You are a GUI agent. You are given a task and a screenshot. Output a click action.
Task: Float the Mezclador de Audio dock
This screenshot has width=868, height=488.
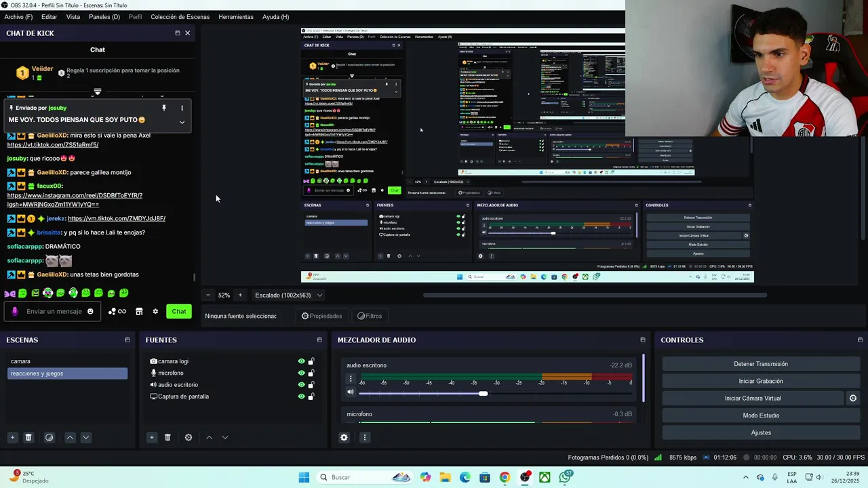tap(643, 340)
